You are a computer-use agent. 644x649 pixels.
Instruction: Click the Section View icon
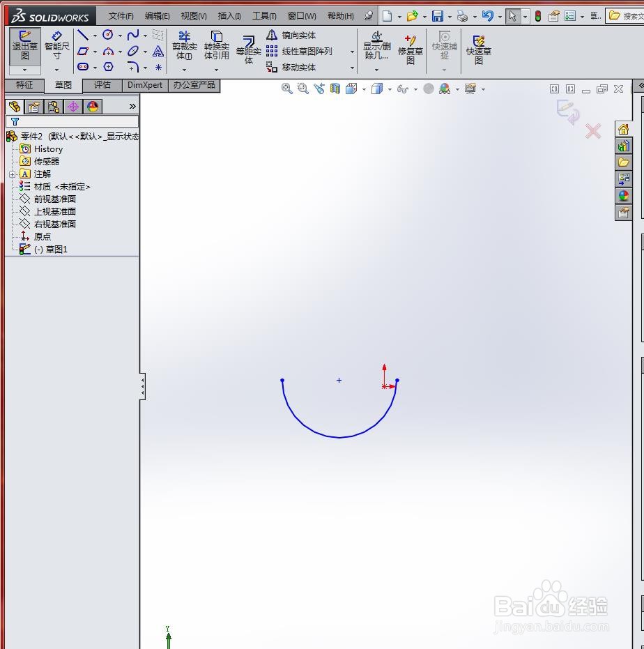[335, 89]
